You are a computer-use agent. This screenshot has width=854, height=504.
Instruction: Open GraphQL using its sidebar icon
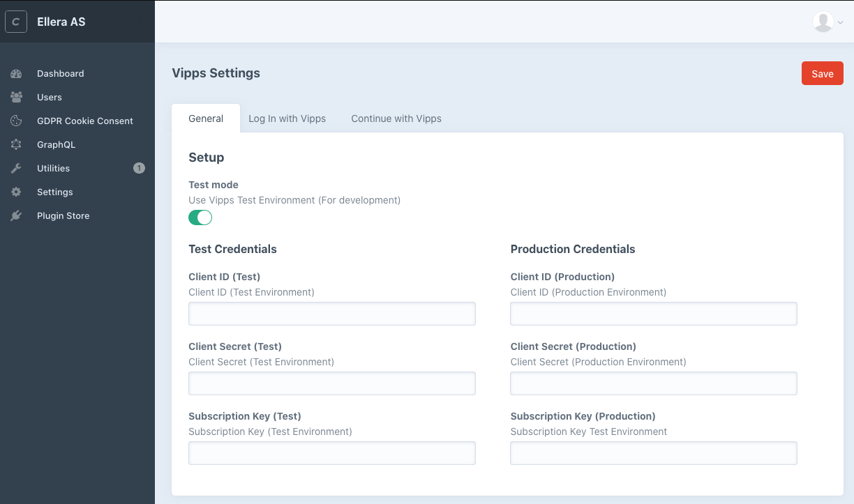pyautogui.click(x=16, y=144)
